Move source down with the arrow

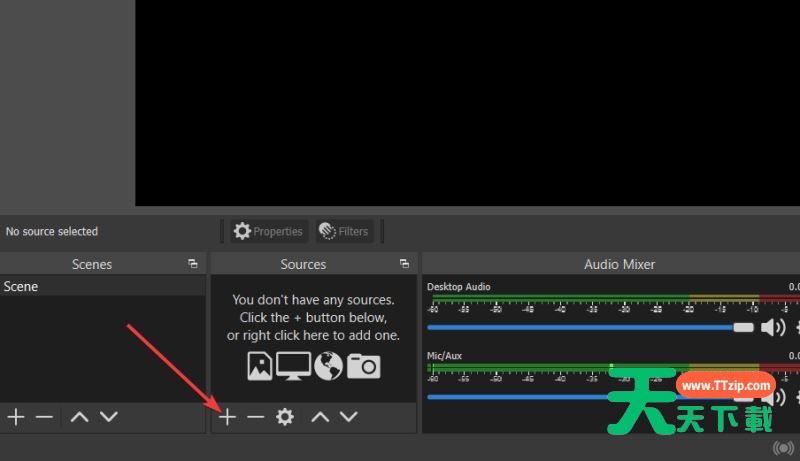point(348,417)
